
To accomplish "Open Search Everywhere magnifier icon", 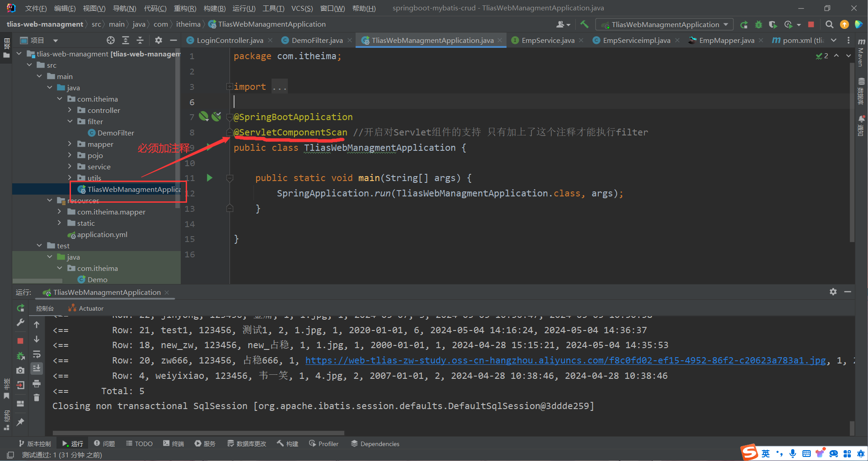I will coord(829,24).
